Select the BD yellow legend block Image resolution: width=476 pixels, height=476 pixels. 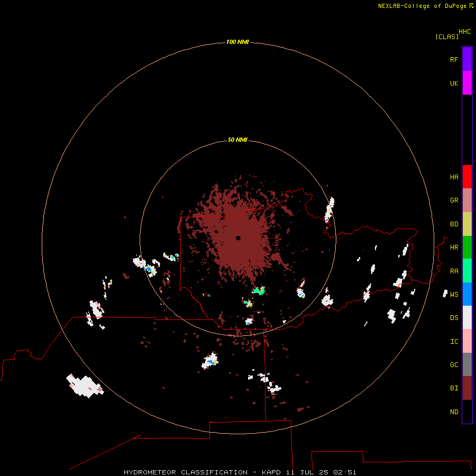pyautogui.click(x=467, y=224)
